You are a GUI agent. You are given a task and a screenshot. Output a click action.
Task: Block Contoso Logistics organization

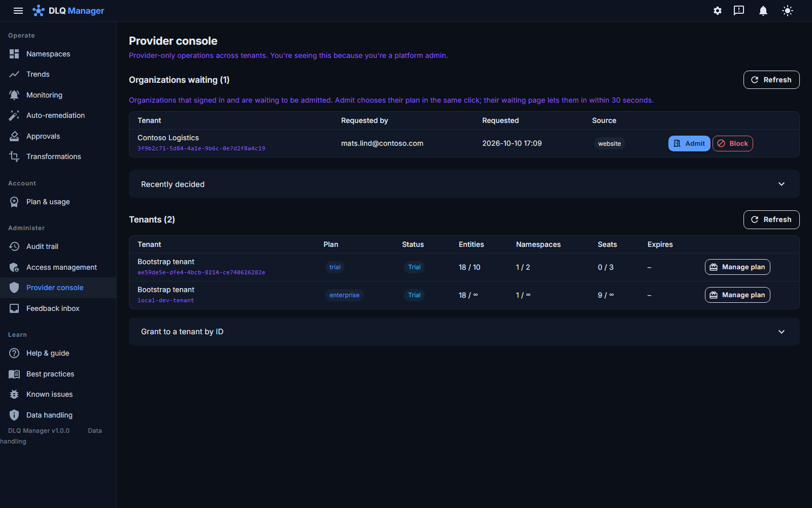click(733, 144)
